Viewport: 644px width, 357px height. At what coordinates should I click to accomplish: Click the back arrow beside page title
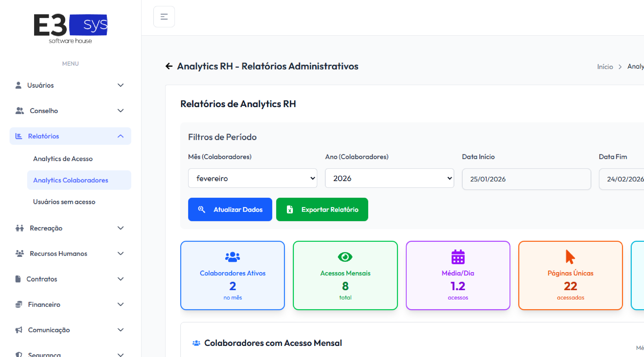pyautogui.click(x=169, y=66)
